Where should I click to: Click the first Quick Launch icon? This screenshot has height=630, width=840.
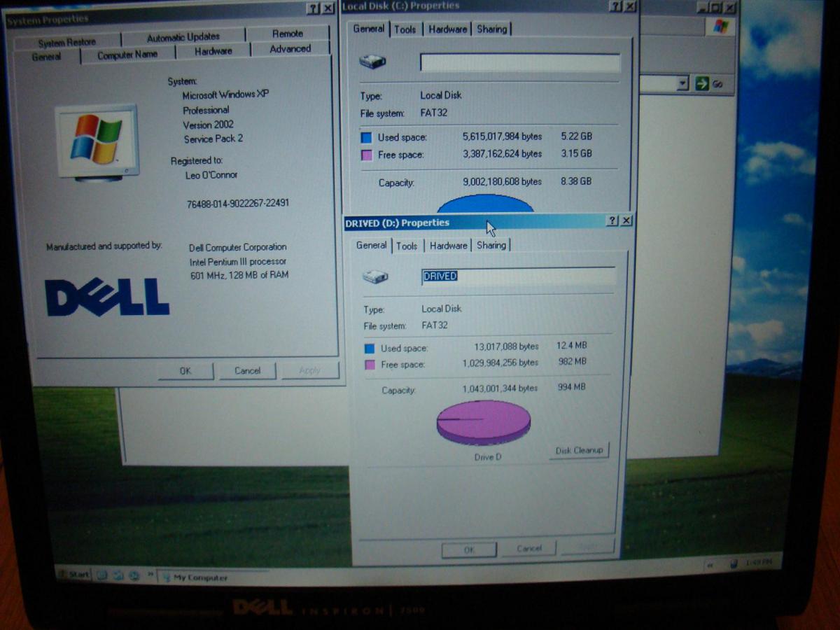pos(102,575)
